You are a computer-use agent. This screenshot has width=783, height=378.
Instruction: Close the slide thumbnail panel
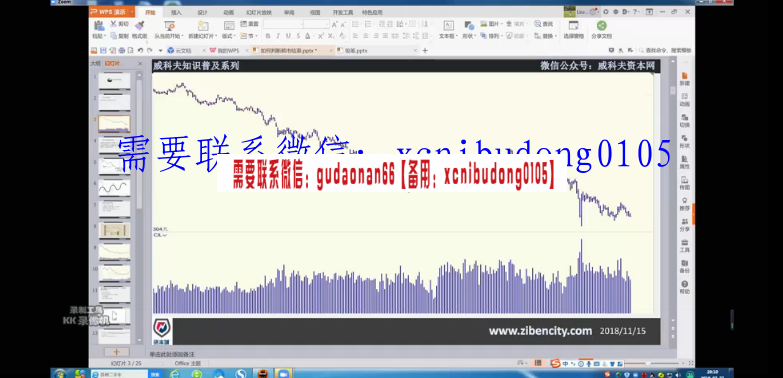[140, 63]
